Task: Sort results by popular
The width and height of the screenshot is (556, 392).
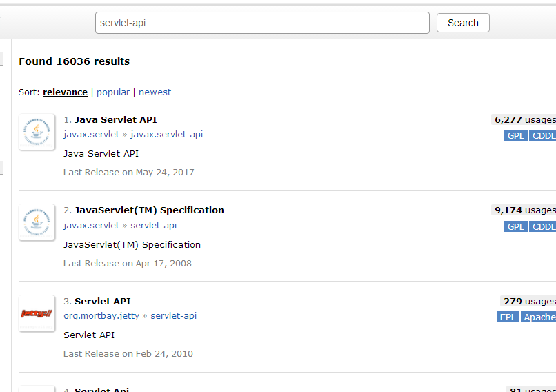Action: pos(113,92)
